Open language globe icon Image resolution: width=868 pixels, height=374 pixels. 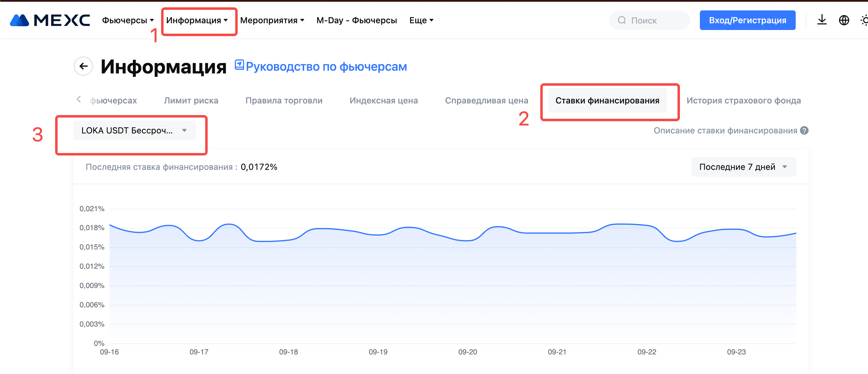click(843, 20)
